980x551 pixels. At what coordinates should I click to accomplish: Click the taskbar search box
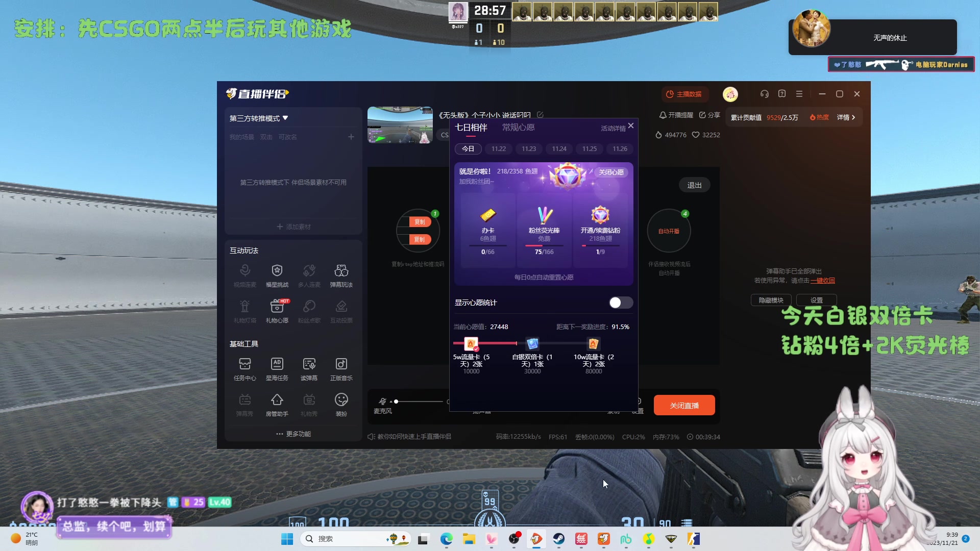(356, 539)
